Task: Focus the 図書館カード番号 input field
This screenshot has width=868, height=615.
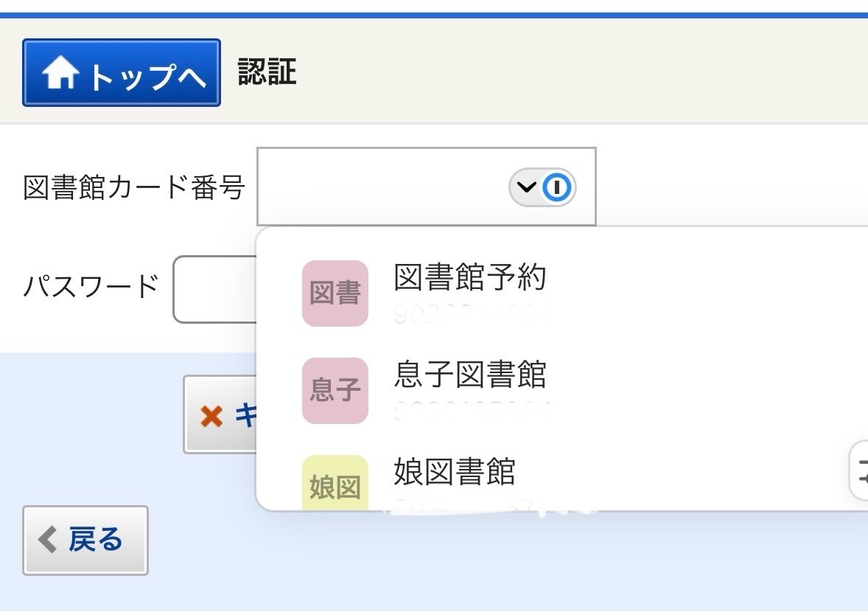Action: point(383,187)
